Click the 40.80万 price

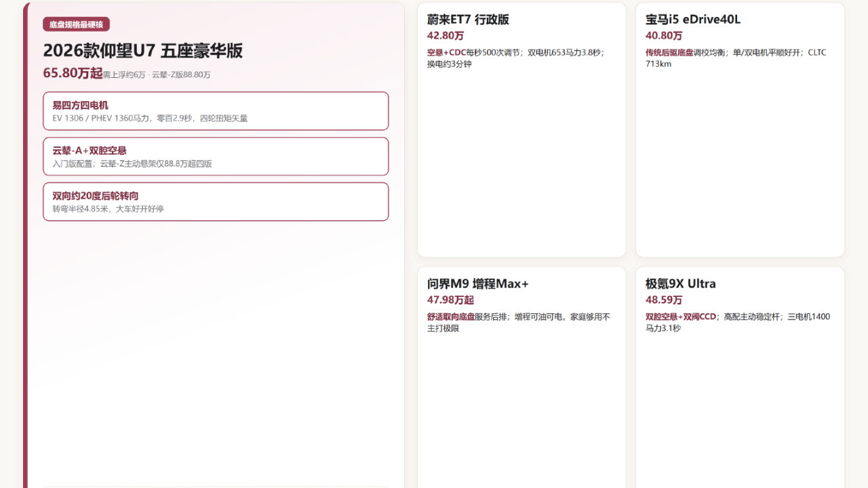click(x=664, y=36)
